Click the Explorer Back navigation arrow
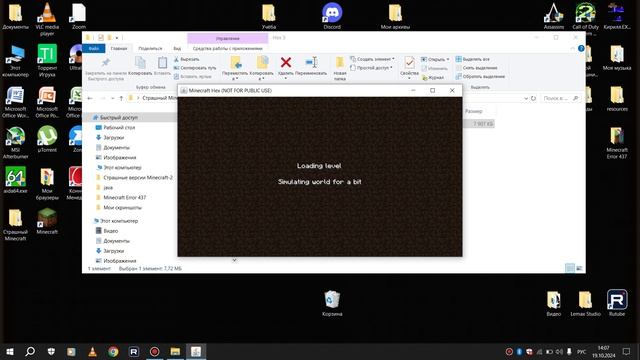Screen dimensions: 640x360 point(90,98)
